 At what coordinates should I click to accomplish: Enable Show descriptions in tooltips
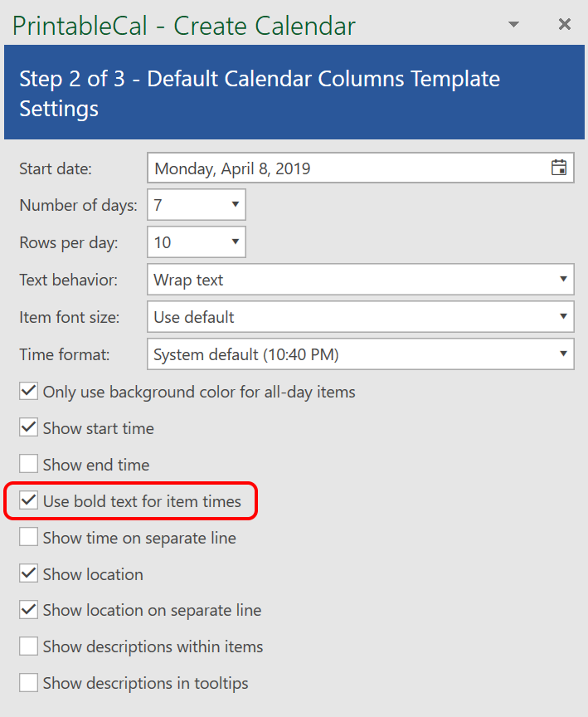coord(29,683)
